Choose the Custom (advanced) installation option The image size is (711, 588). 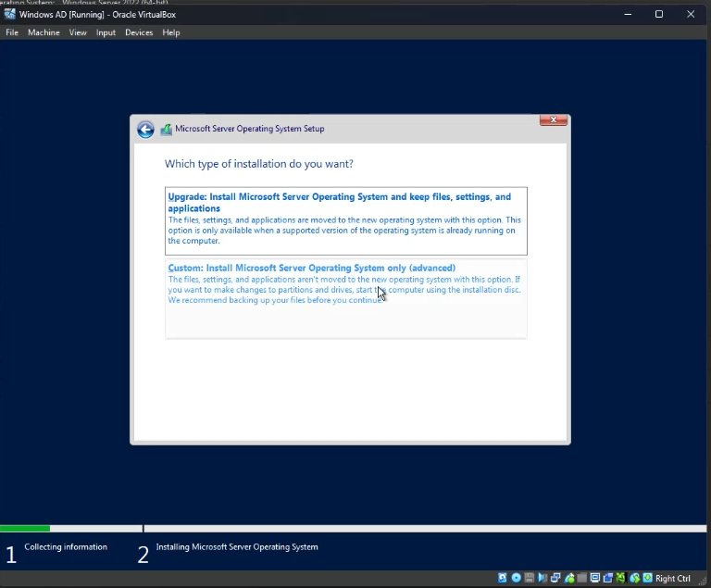point(346,299)
